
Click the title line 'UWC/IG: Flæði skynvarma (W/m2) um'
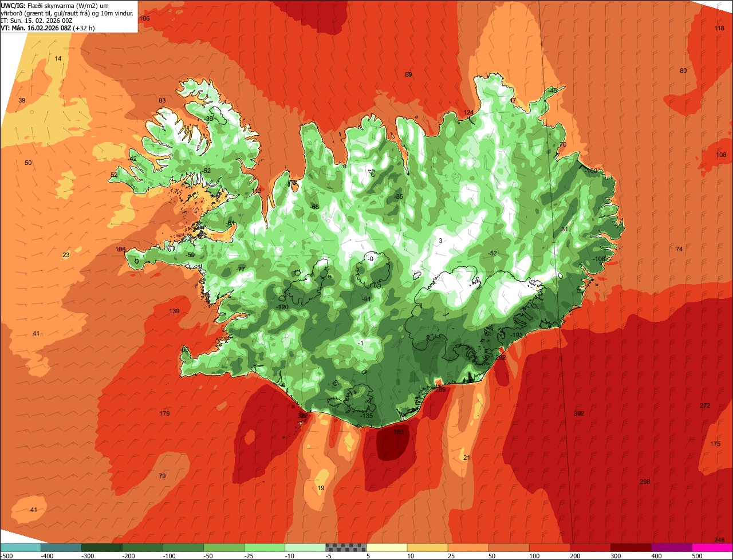point(55,5)
